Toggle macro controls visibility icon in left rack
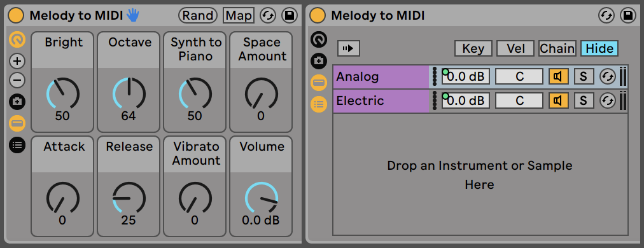Screen dimensions: 644x248 click(17, 40)
